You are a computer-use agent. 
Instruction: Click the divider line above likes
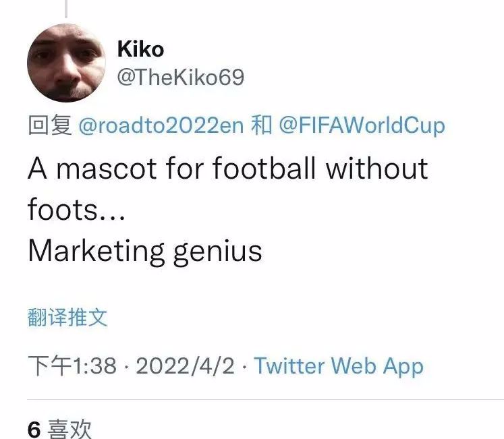point(266,400)
